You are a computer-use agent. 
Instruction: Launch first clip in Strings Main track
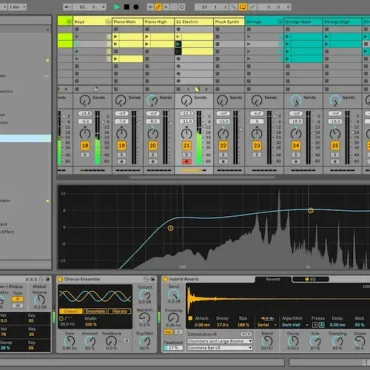(x=287, y=37)
